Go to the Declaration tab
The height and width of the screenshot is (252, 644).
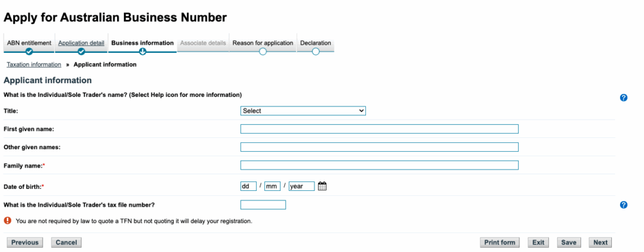tap(316, 43)
